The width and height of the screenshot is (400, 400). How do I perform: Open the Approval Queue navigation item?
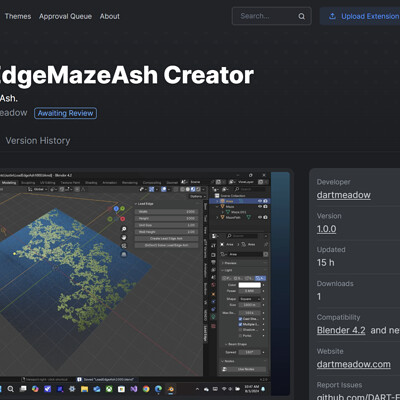click(65, 16)
